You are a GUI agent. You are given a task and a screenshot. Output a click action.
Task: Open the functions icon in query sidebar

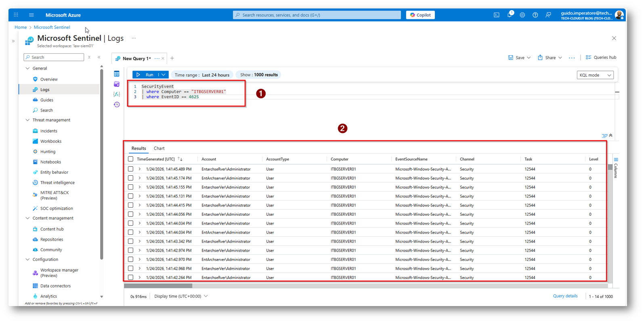[x=117, y=94]
